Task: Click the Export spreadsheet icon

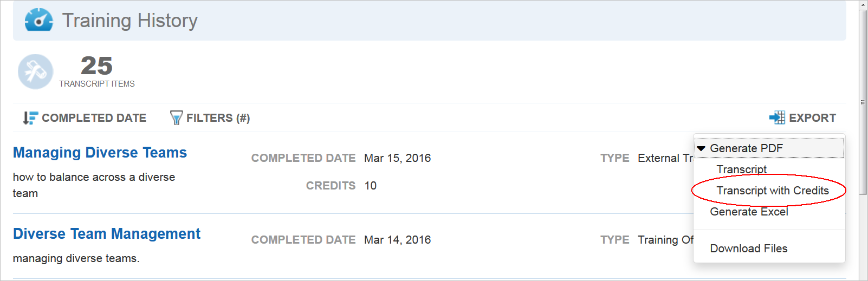Action: click(777, 117)
